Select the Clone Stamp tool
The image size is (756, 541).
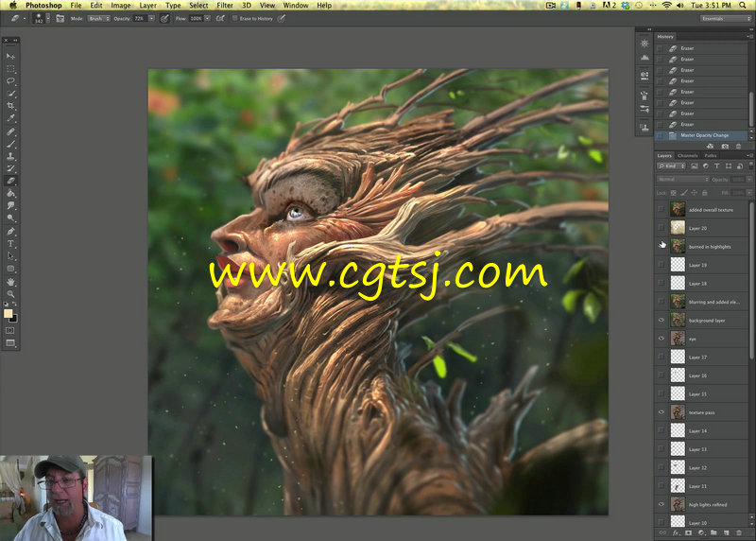[x=10, y=156]
